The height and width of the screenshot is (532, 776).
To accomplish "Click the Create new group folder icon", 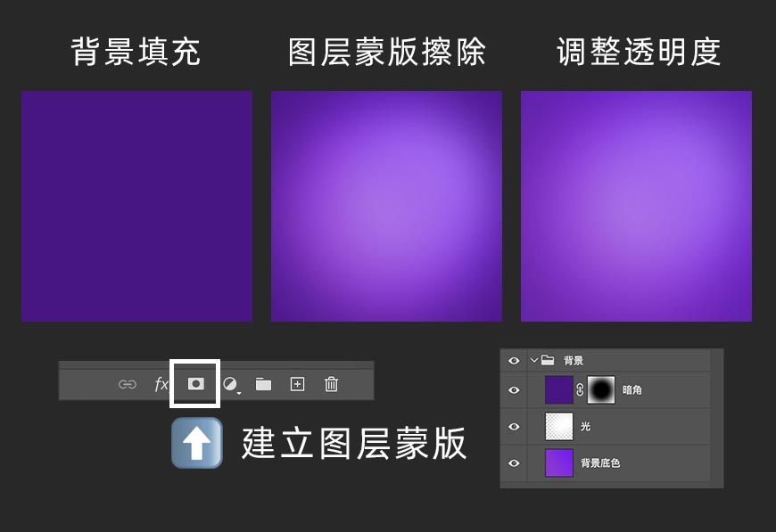I will pyautogui.click(x=264, y=384).
